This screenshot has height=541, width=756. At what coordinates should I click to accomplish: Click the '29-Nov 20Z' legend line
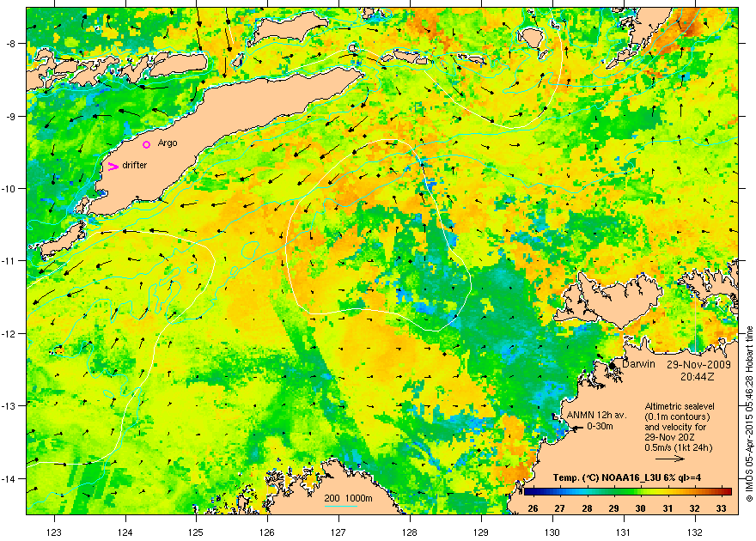pos(670,437)
